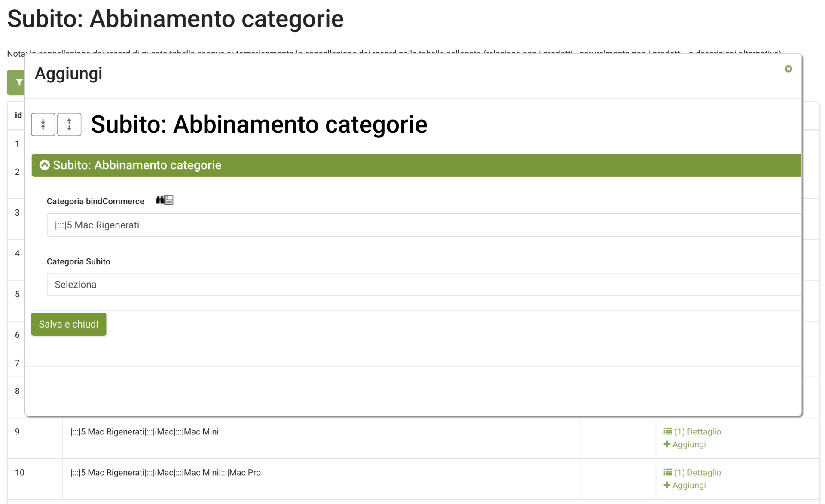Click the collapse all sections arrows button
825x504 pixels.
pos(43,124)
